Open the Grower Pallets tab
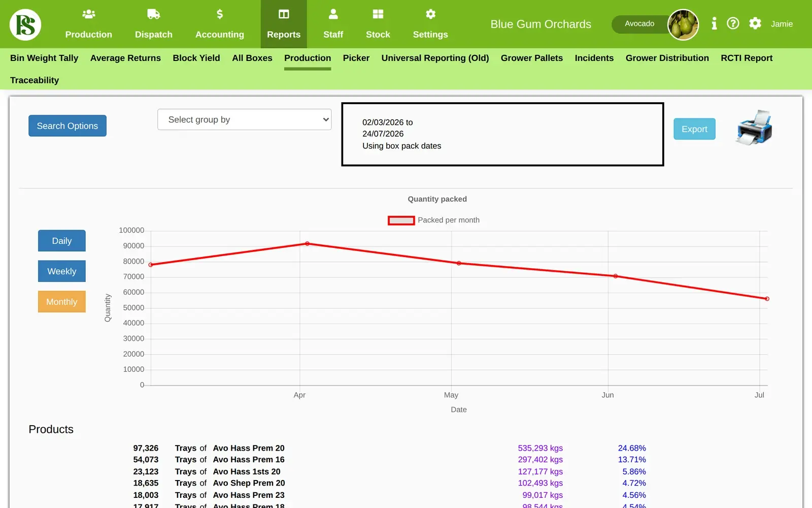 [x=532, y=58]
